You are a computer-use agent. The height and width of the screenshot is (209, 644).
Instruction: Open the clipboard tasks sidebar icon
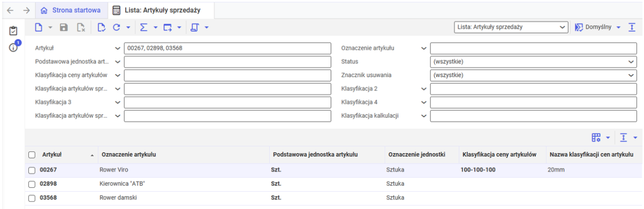(x=14, y=31)
